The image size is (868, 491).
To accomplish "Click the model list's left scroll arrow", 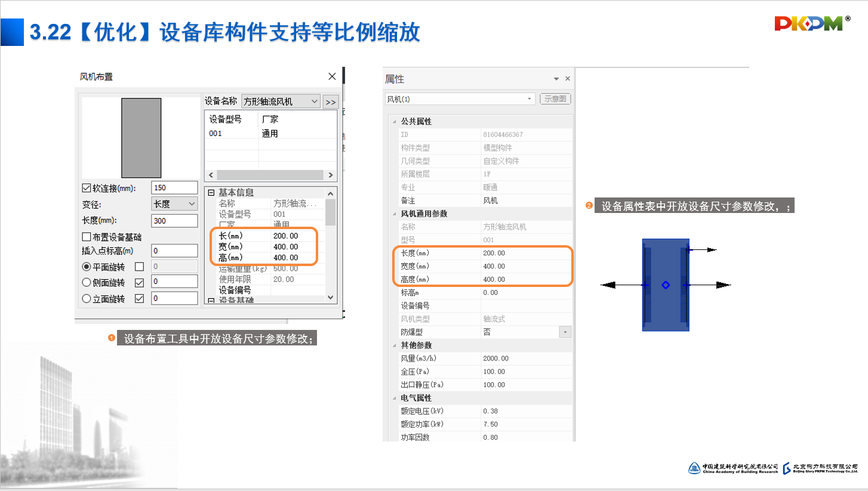I will [x=210, y=175].
